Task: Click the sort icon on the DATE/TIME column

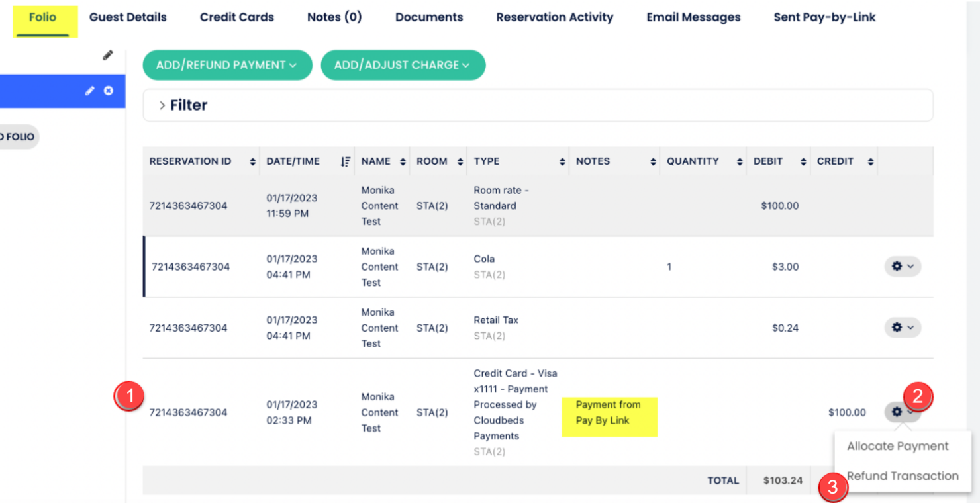Action: 345,160
